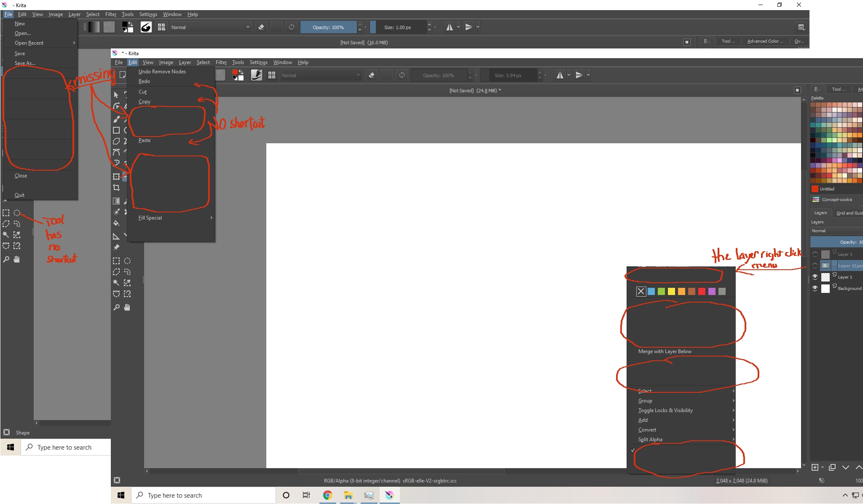Screen dimensions: 863x504
Task: Pick the yellow layer color label
Action: click(x=671, y=291)
